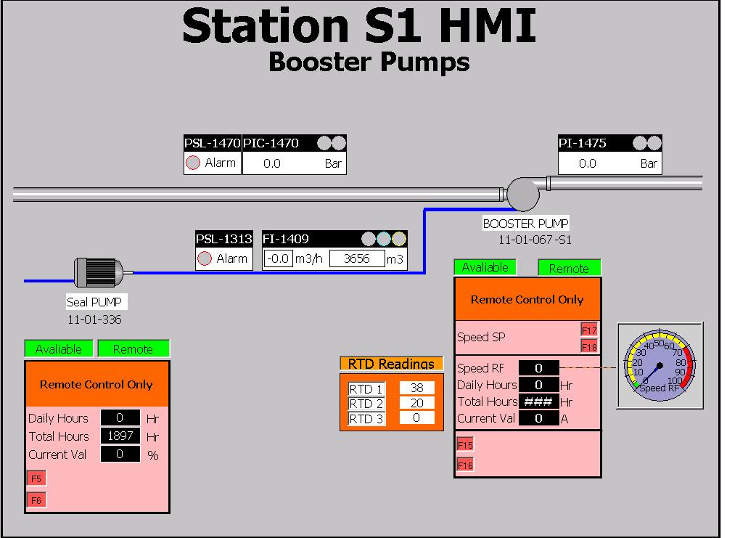This screenshot has height=538, width=756.
Task: Click the Speed RF value box
Action: (539, 368)
